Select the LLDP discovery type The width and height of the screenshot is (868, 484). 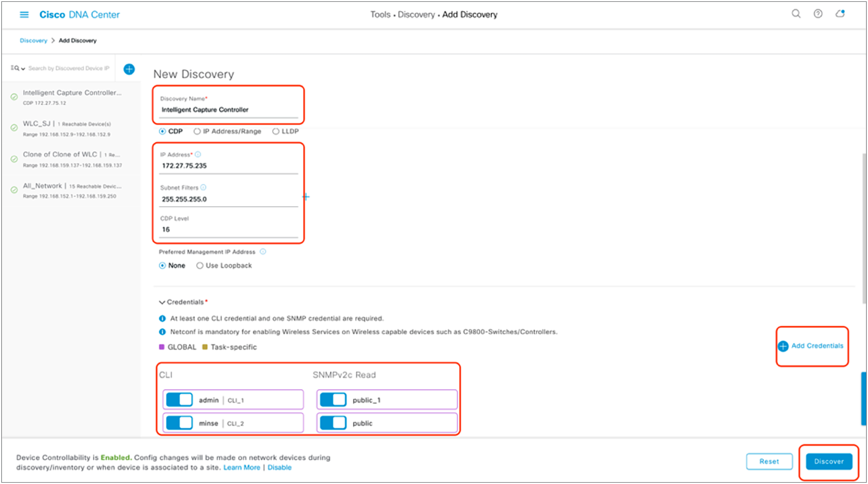(275, 131)
